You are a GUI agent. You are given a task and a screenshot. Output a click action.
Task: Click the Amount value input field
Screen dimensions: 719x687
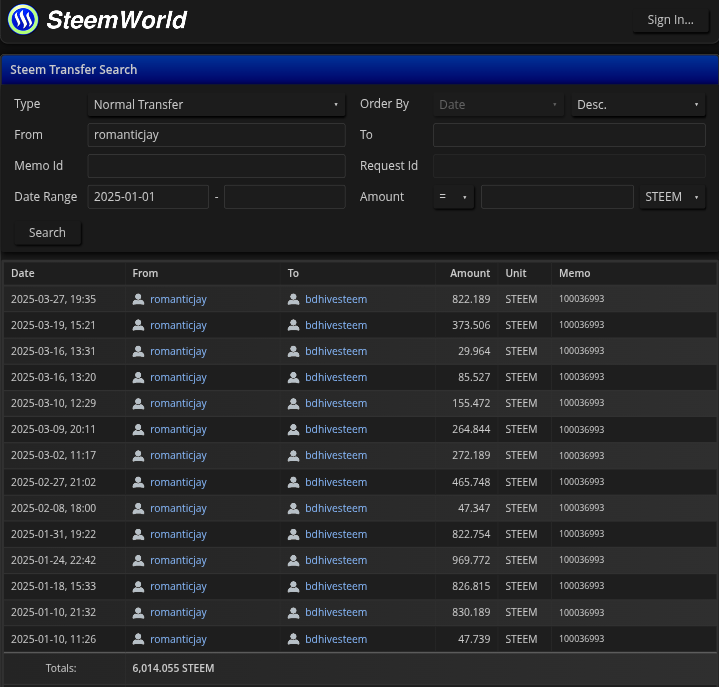(557, 197)
